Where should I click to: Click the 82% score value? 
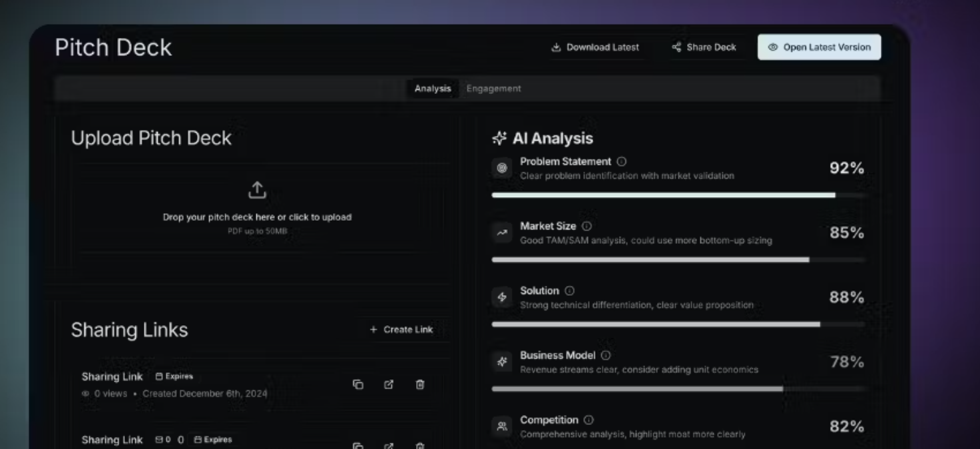pyautogui.click(x=847, y=427)
